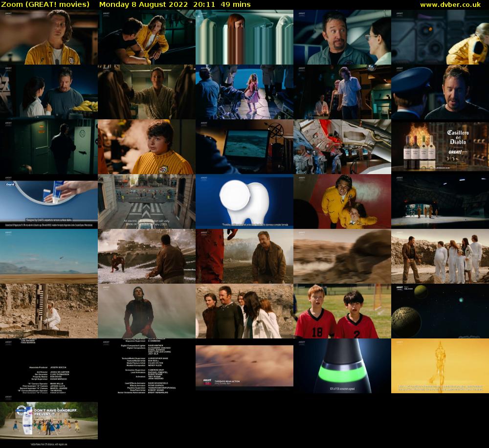The width and height of the screenshot is (489, 448).
Task: Open the laptop showing landscape thumbnail
Action: pos(244,147)
